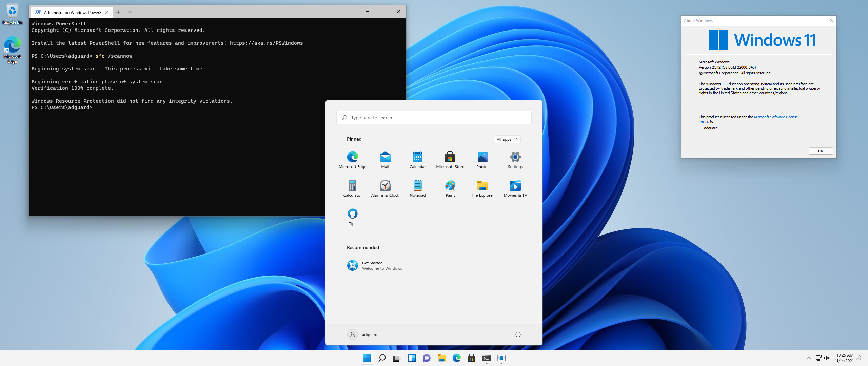Open Settings from pinned apps
The height and width of the screenshot is (366, 868).
pyautogui.click(x=515, y=160)
